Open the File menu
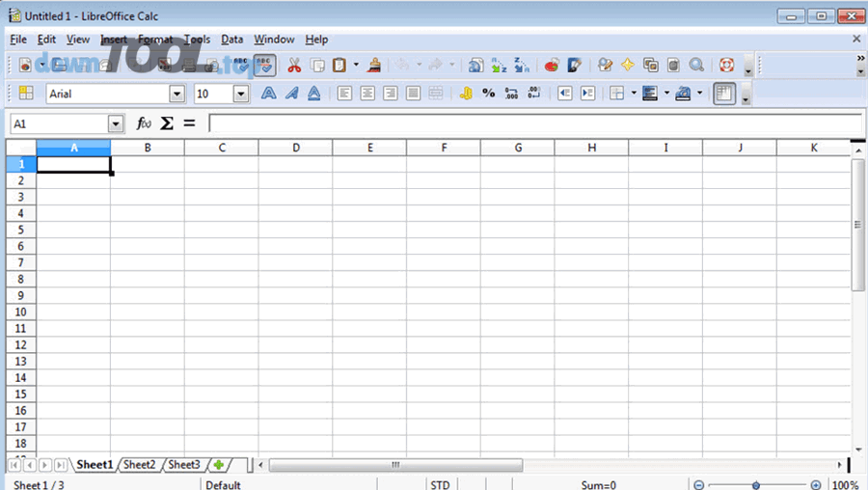This screenshot has height=490, width=868. (18, 40)
